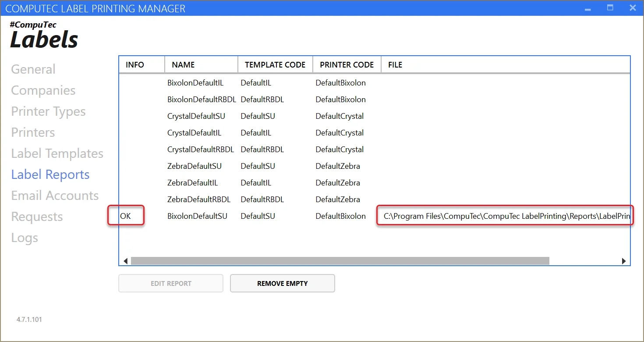The width and height of the screenshot is (644, 342).
Task: View the Logs section
Action: 25,238
